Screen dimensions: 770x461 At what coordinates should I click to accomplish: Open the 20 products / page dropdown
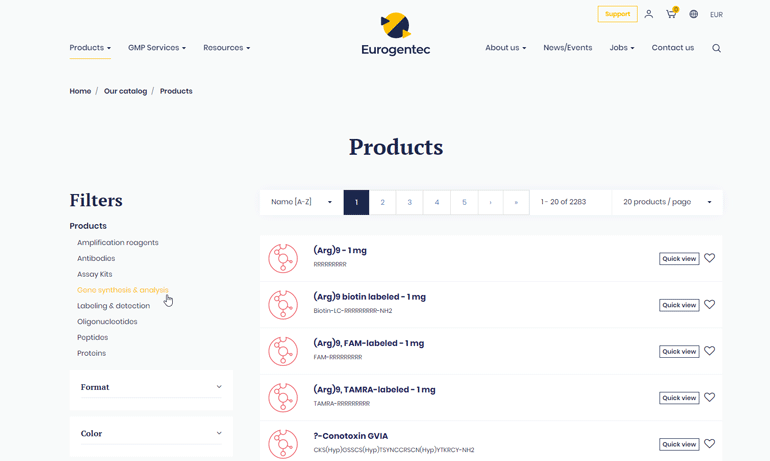(x=666, y=202)
